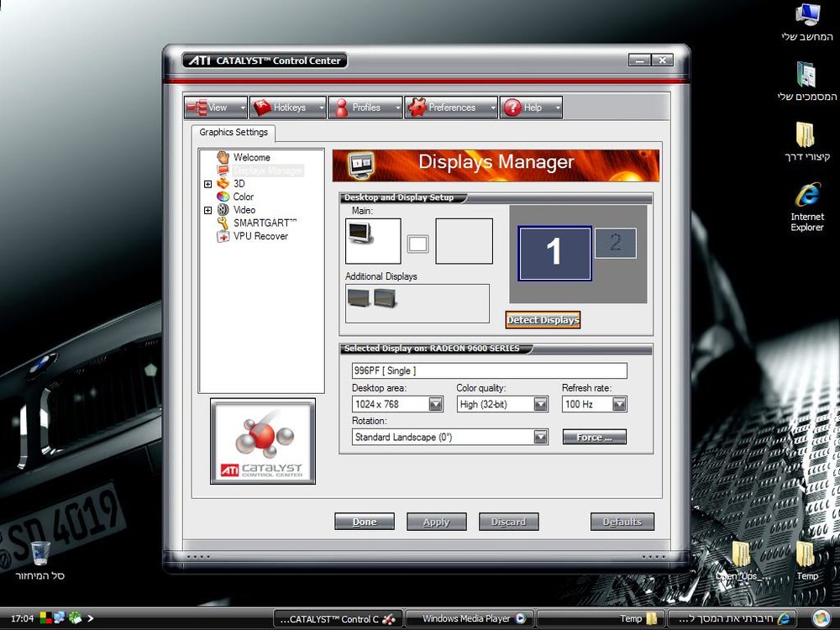Screen dimensions: 840x630
Task: Open the View menu button
Action: tap(215, 108)
